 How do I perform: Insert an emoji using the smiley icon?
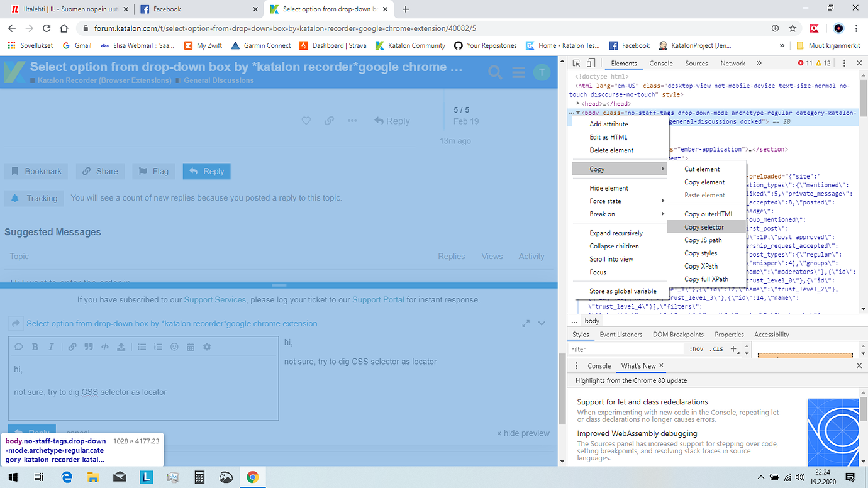(174, 347)
